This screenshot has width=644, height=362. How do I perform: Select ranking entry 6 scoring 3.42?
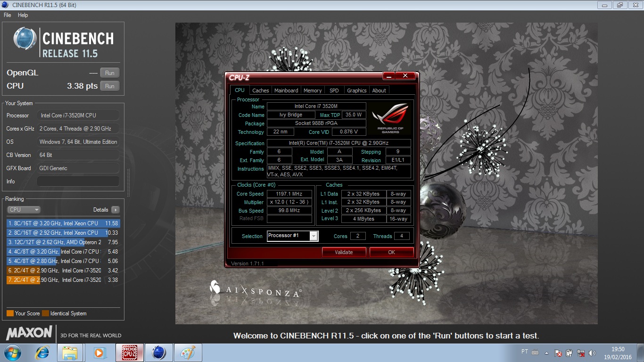tap(63, 271)
